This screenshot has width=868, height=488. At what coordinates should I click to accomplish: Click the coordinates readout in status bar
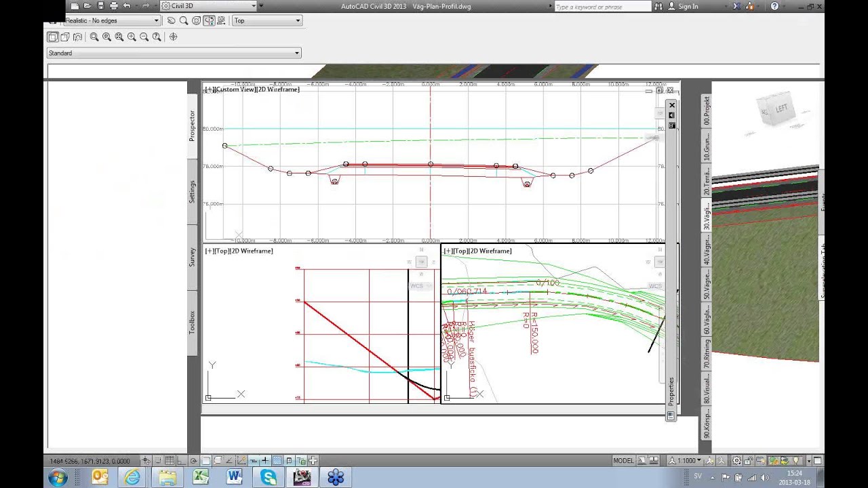(88, 461)
